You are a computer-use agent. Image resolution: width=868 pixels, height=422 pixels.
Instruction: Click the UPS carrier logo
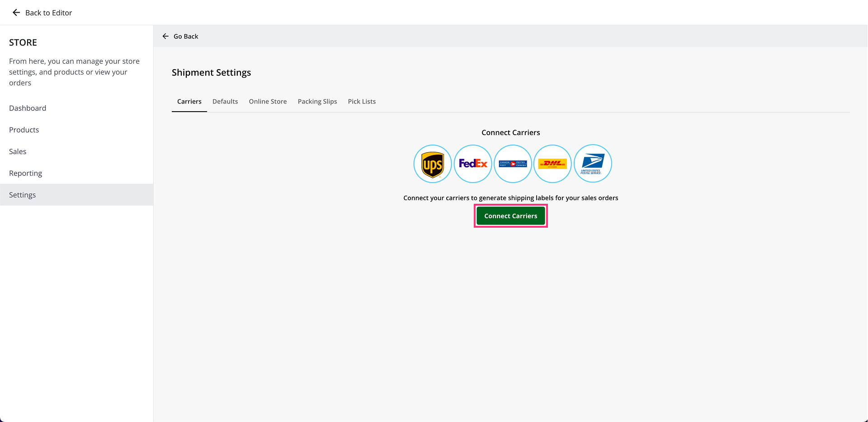[x=433, y=164]
